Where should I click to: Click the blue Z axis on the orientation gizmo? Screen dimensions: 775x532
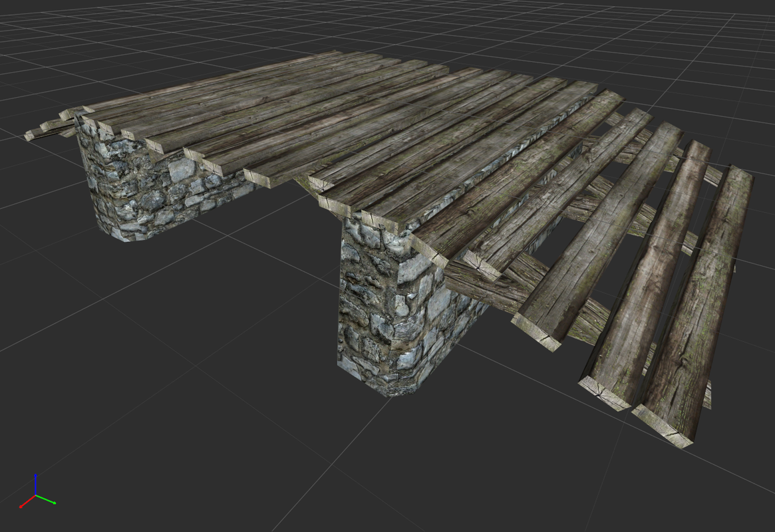[35, 484]
